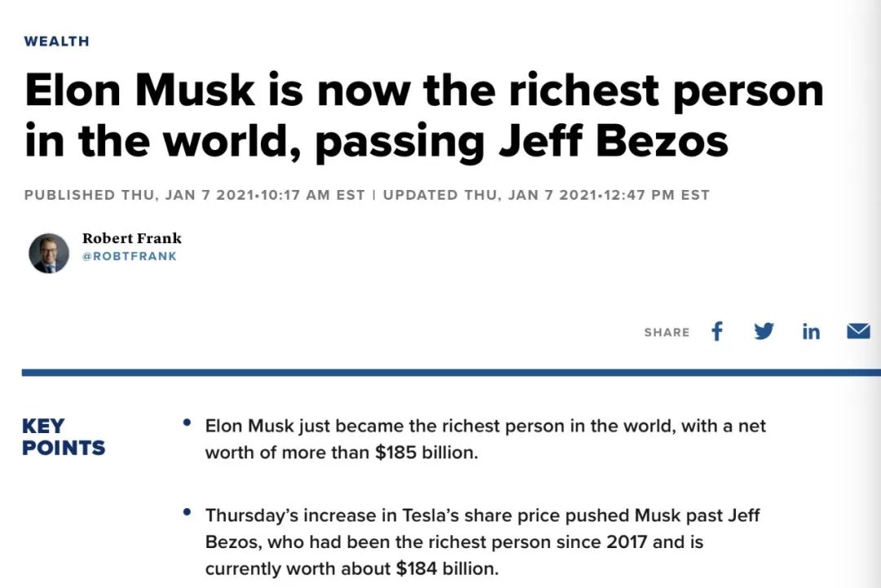Screen dimensions: 881x588
Task: Click the Elon Musk article headline
Action: [423, 115]
